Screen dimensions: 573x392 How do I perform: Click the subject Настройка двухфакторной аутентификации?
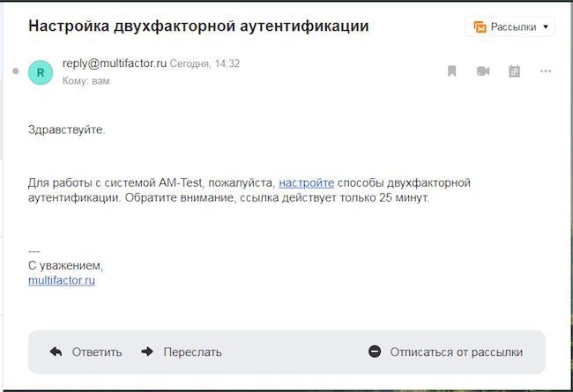pos(198,26)
